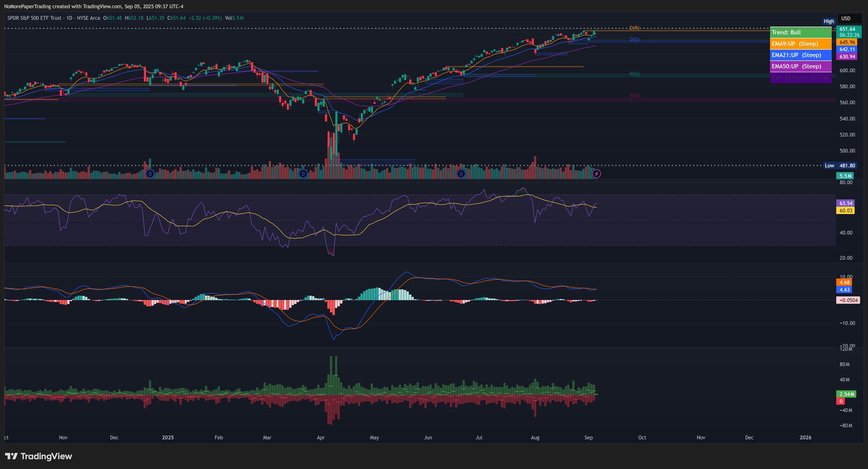This screenshot has width=868, height=469.
Task: Click the EMA21:UP (Steep) row
Action: pos(801,55)
